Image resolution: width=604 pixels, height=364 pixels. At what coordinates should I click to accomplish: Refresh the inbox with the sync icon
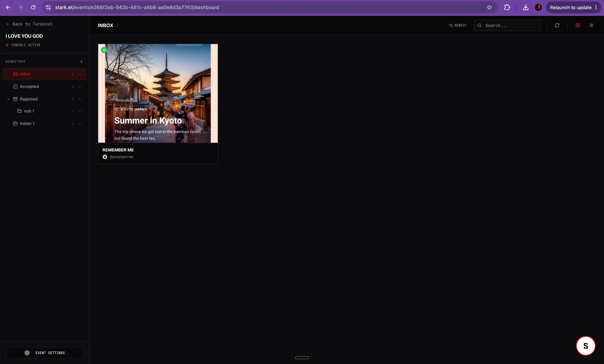click(557, 25)
